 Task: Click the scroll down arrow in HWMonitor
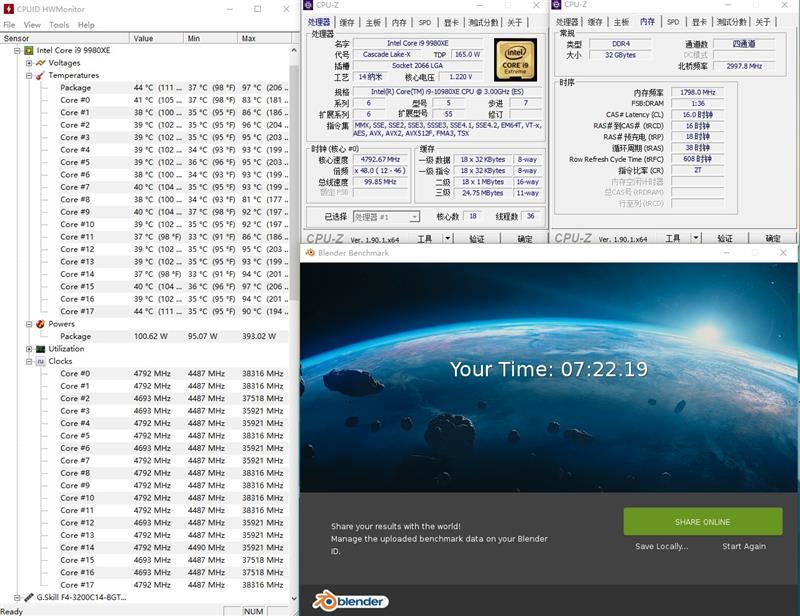coord(294,598)
